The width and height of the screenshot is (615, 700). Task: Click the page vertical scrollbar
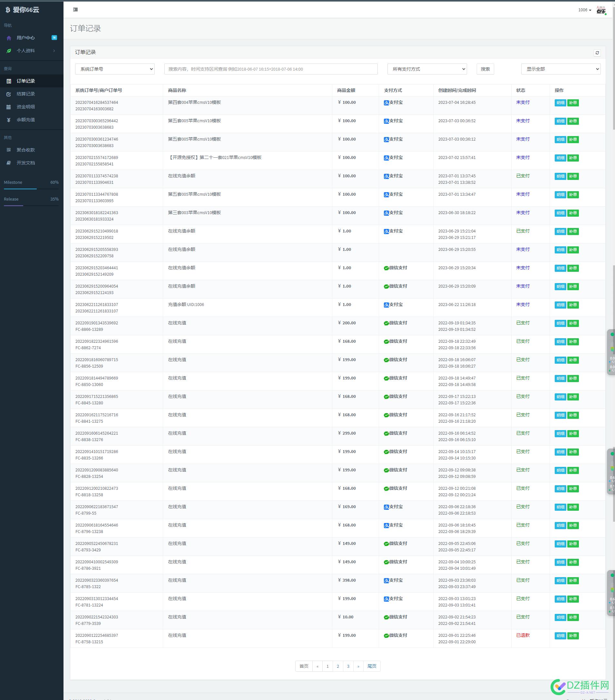[613, 68]
